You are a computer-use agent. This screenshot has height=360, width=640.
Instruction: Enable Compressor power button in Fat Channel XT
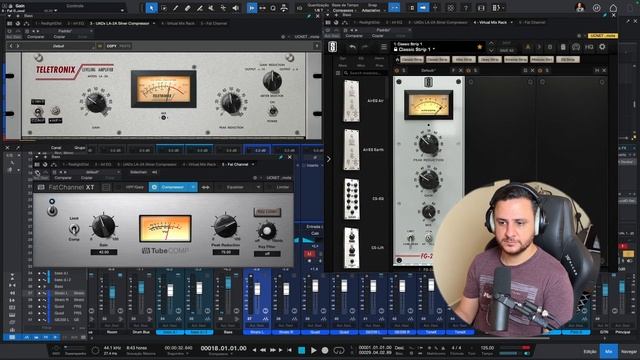coord(154,187)
